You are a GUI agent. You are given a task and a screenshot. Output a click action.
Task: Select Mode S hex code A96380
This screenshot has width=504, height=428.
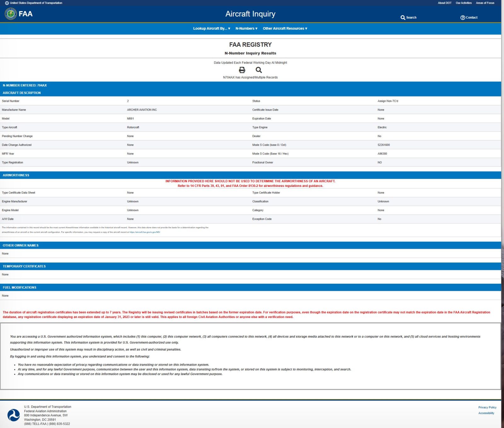[382, 154]
